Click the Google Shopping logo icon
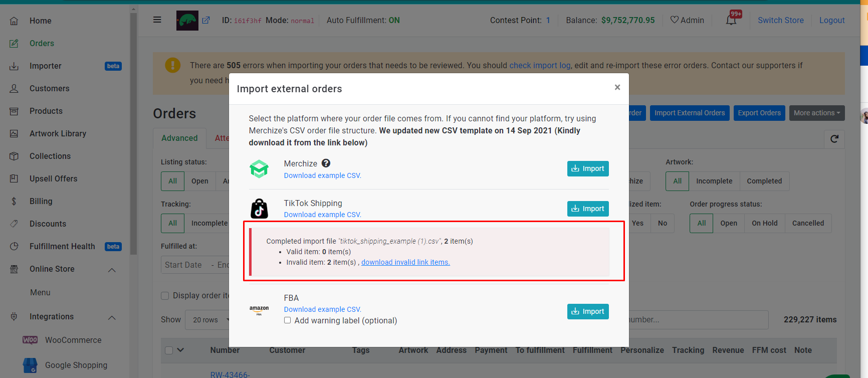 [x=30, y=365]
